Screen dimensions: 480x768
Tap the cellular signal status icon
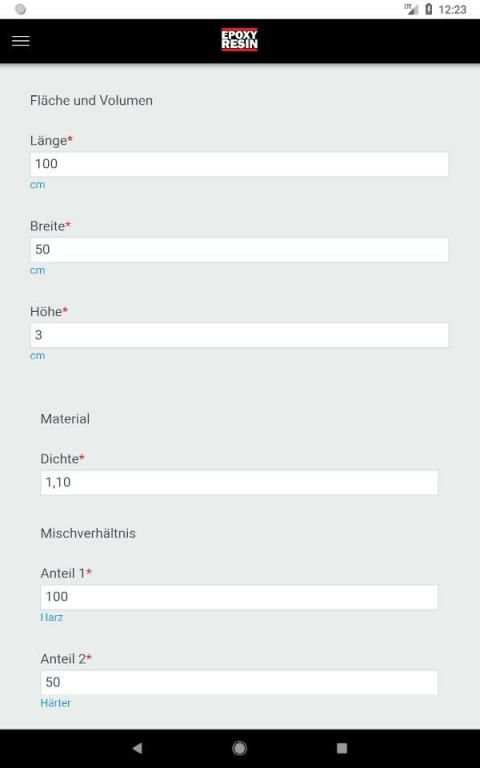411,9
